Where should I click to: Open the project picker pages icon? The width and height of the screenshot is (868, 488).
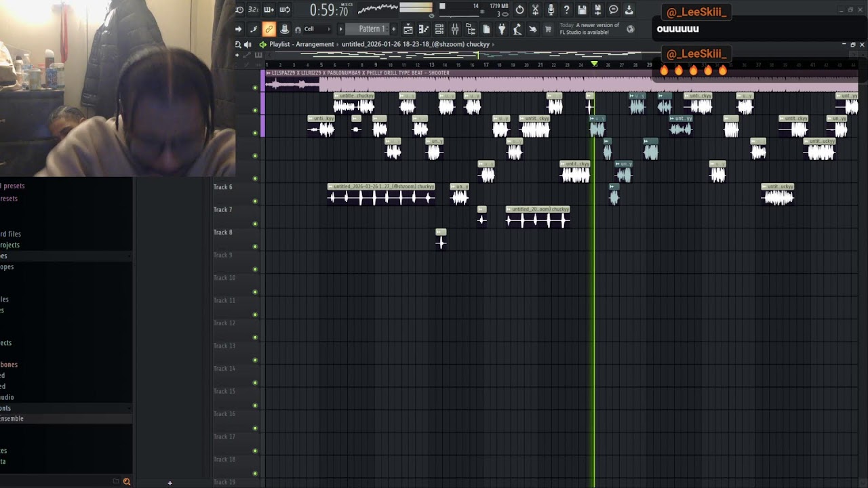486,29
